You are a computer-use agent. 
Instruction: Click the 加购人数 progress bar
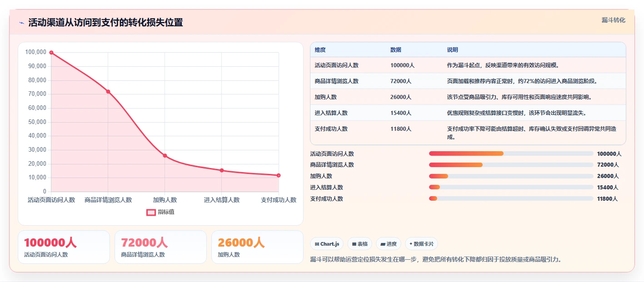click(511, 176)
